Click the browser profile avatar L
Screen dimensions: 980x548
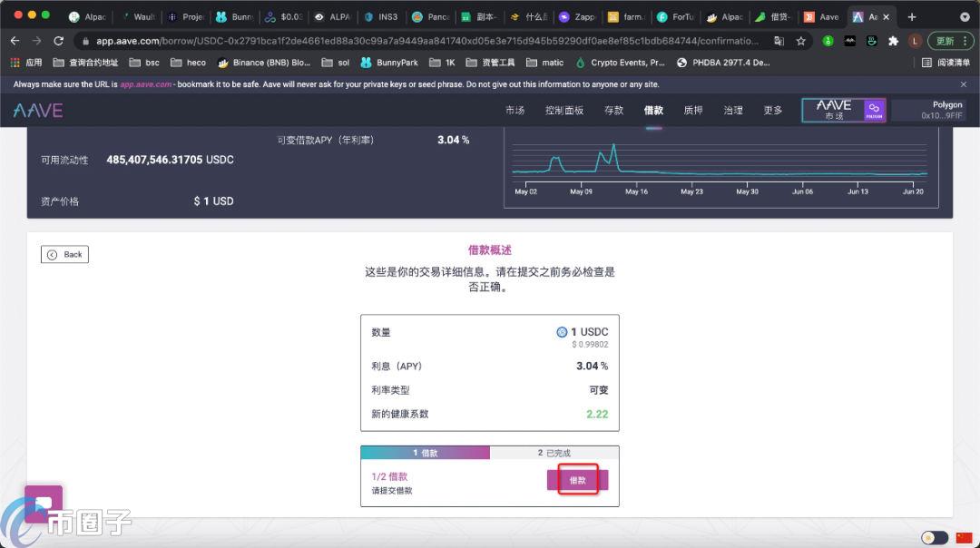point(915,41)
